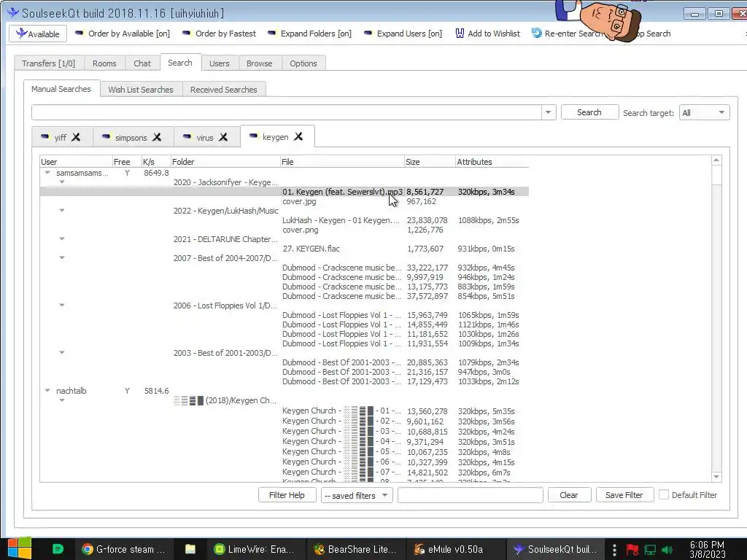
Task: Collapse the 2021 - DELTARUNE Chapter folder
Action: pyautogui.click(x=62, y=238)
